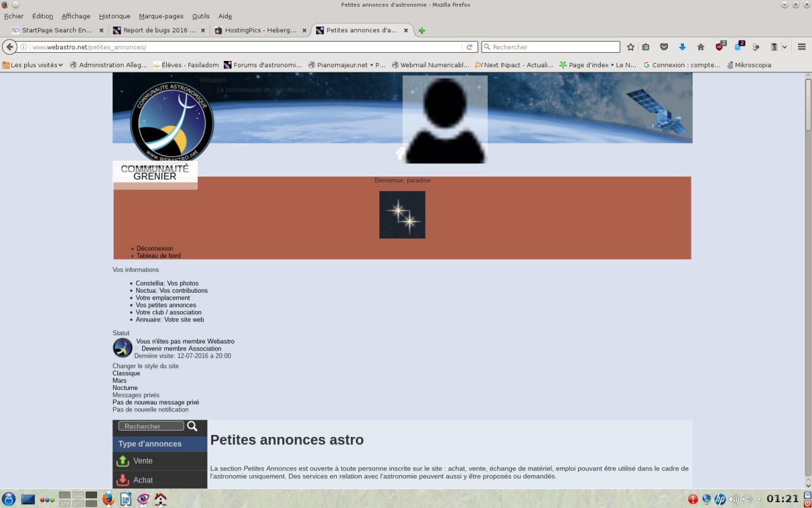Screen dimensions: 812x508
Task: Bookmark this page with the star icon
Action: [x=631, y=47]
